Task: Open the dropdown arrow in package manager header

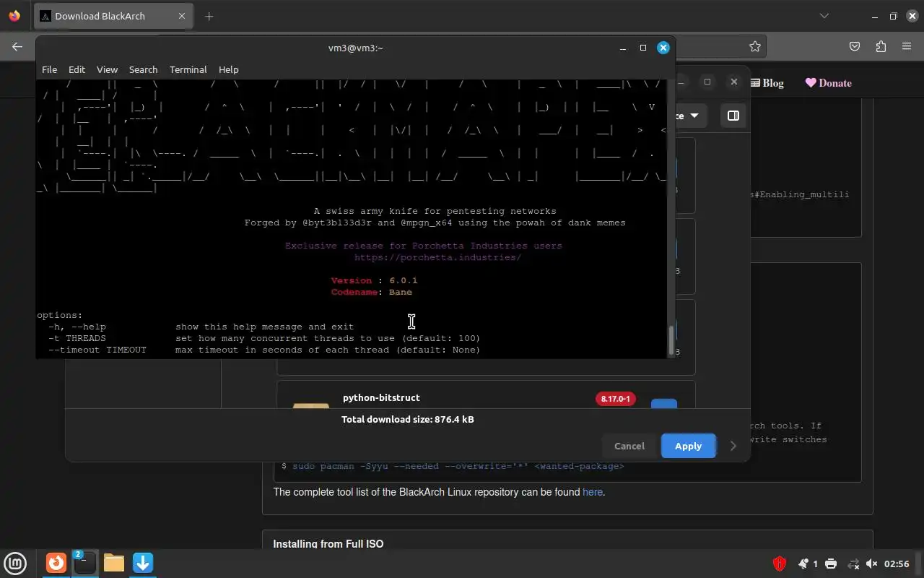Action: [x=694, y=116]
